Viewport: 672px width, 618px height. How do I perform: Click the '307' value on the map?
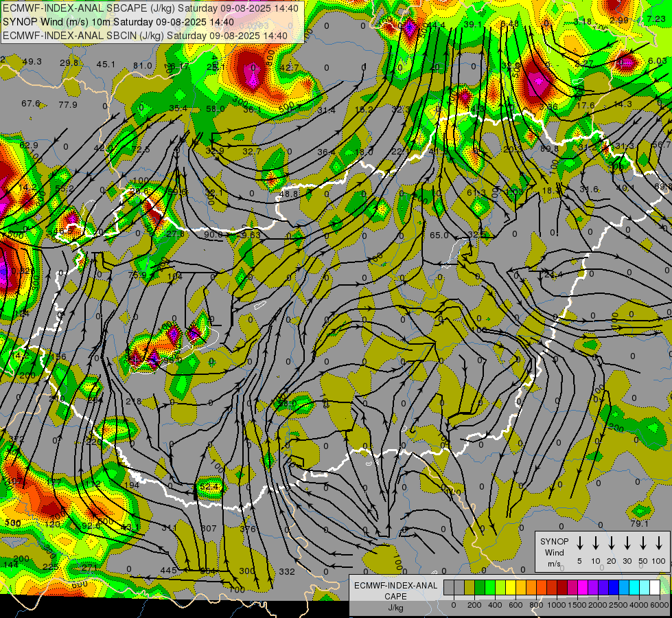click(209, 528)
